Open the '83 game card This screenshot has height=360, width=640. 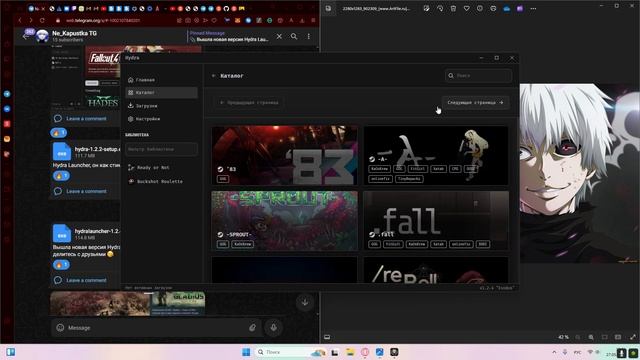click(x=284, y=156)
